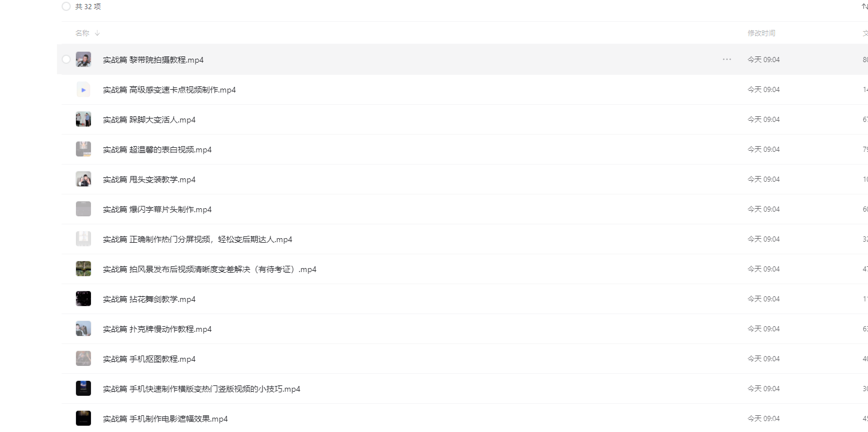The width and height of the screenshot is (868, 432).
Task: Sort by the 修改时间 column header
Action: point(761,33)
